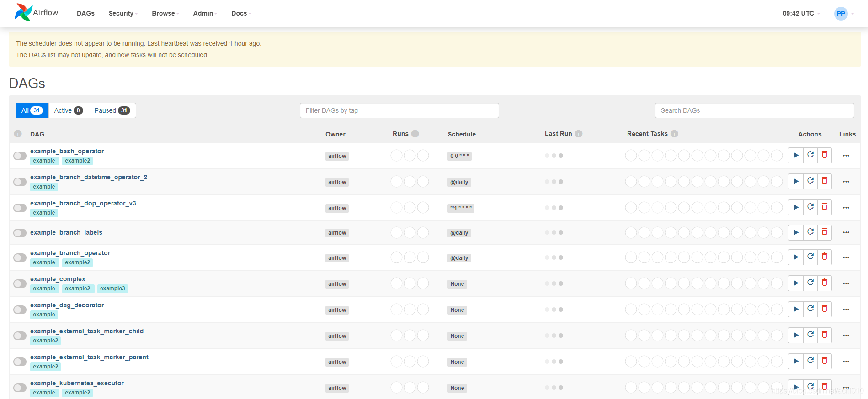The image size is (868, 399).
Task: Delete example_branch_datetime_operator_2 DAG
Action: click(x=825, y=181)
